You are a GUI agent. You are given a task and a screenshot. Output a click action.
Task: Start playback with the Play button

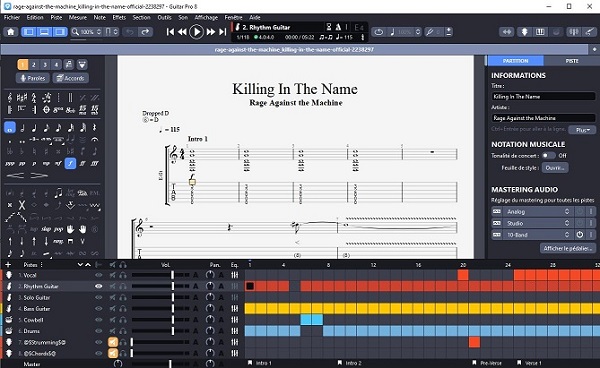click(x=196, y=32)
